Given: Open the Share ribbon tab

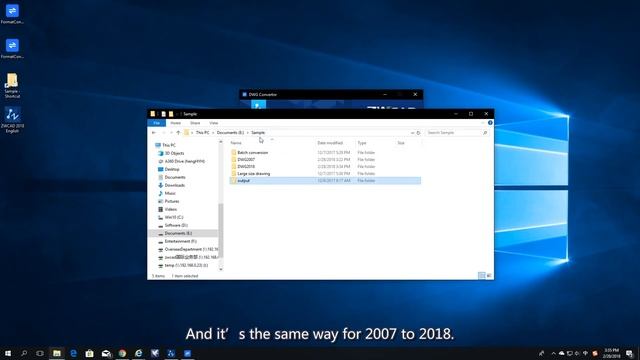Looking at the screenshot, I should 195,123.
